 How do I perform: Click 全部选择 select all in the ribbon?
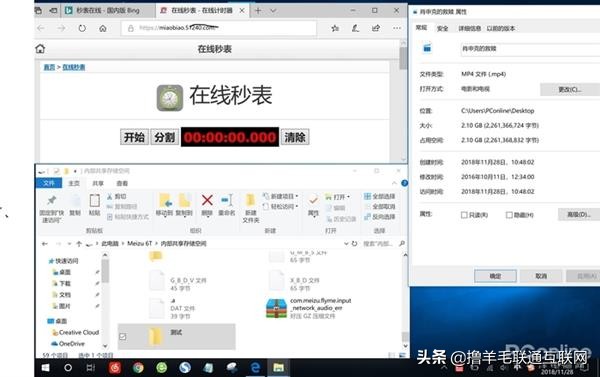(x=379, y=196)
